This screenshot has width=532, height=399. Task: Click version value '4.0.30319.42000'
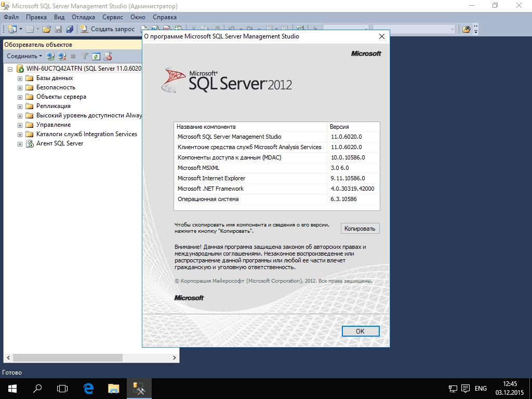click(x=353, y=189)
